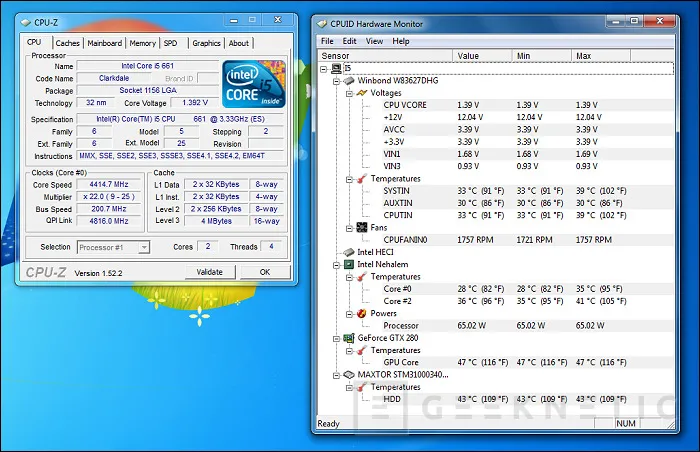Screen dimensions: 700x452
Task: Click the Powers flame icon
Action: (x=362, y=314)
